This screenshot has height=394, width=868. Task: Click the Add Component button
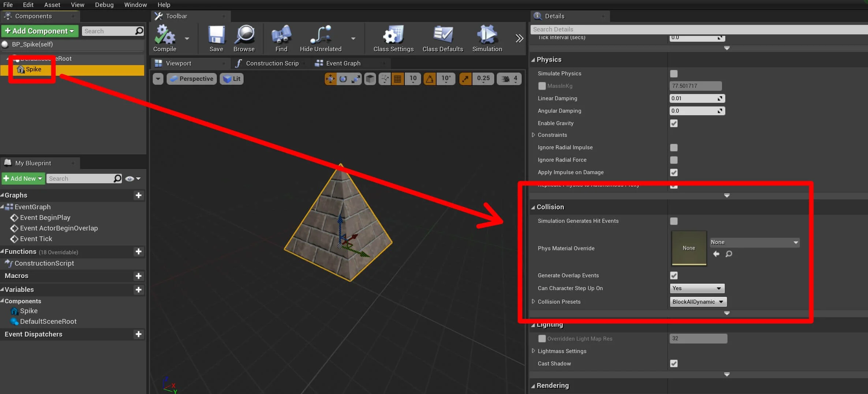pyautogui.click(x=40, y=31)
